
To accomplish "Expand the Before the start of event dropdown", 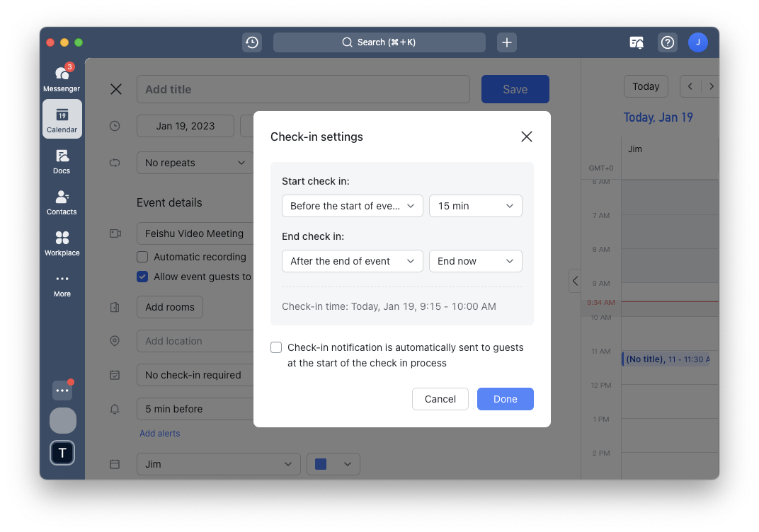I will [352, 206].
